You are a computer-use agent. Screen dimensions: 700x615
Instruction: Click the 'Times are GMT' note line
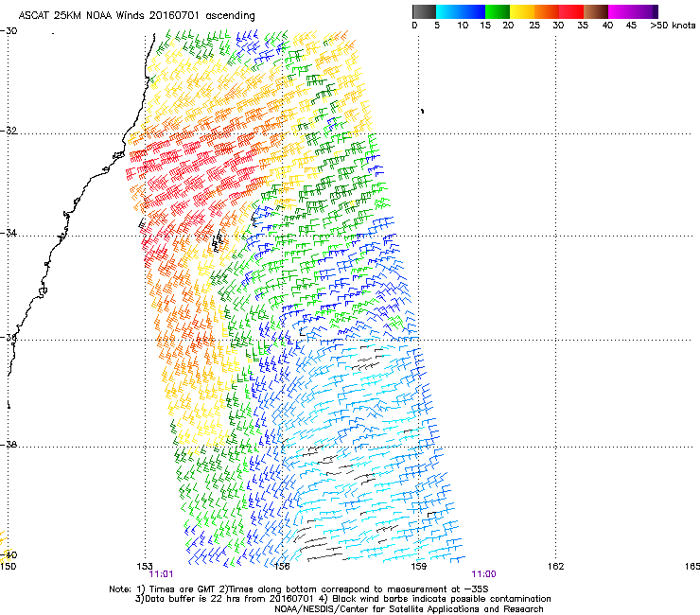[x=299, y=589]
